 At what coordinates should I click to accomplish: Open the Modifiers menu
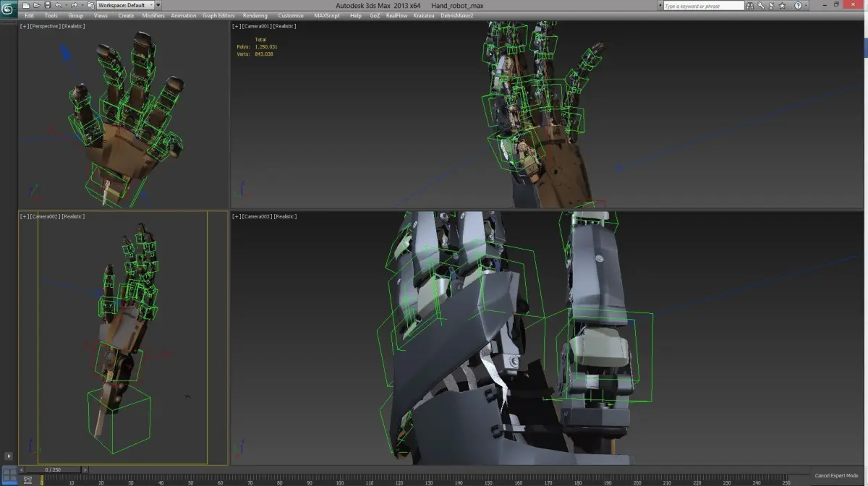click(153, 15)
